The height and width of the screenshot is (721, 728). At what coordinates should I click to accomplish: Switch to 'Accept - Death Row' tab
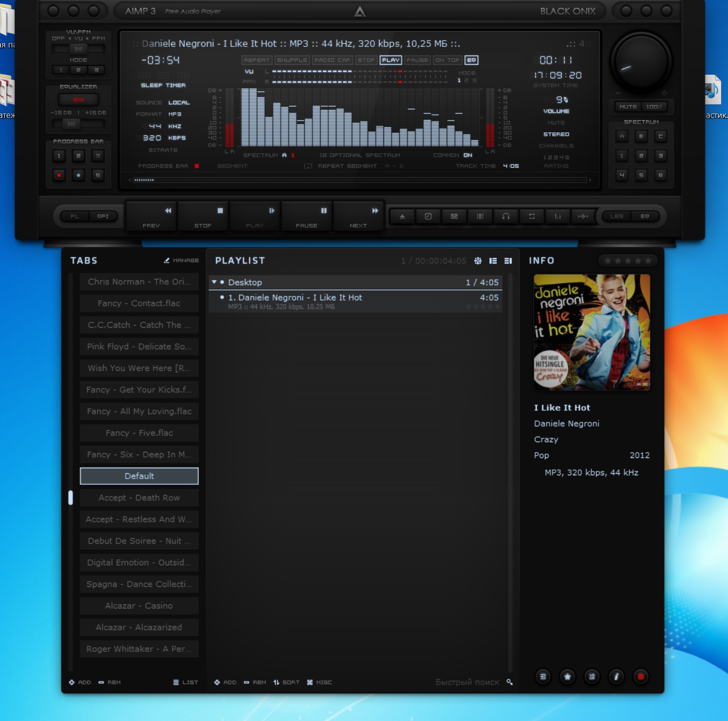pyautogui.click(x=139, y=498)
